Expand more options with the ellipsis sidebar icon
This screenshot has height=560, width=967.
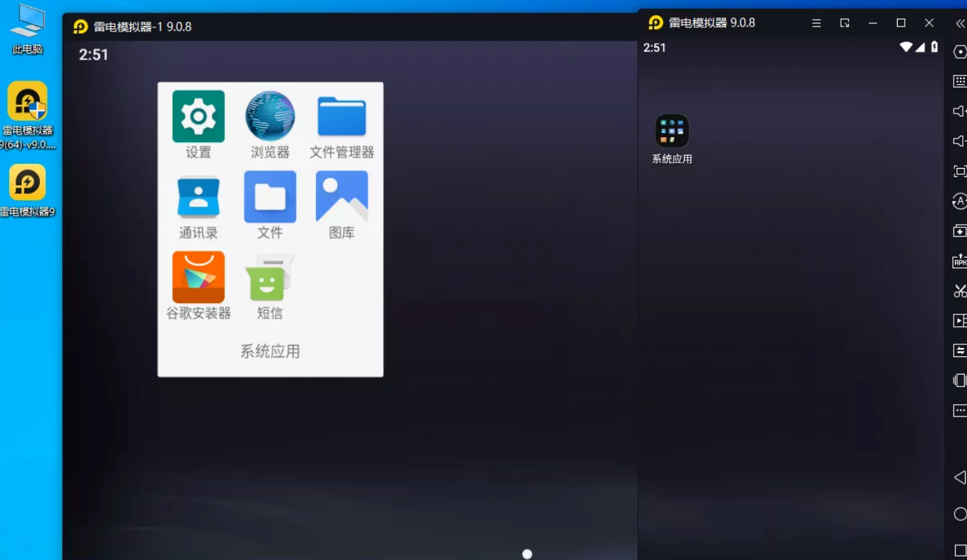(959, 410)
